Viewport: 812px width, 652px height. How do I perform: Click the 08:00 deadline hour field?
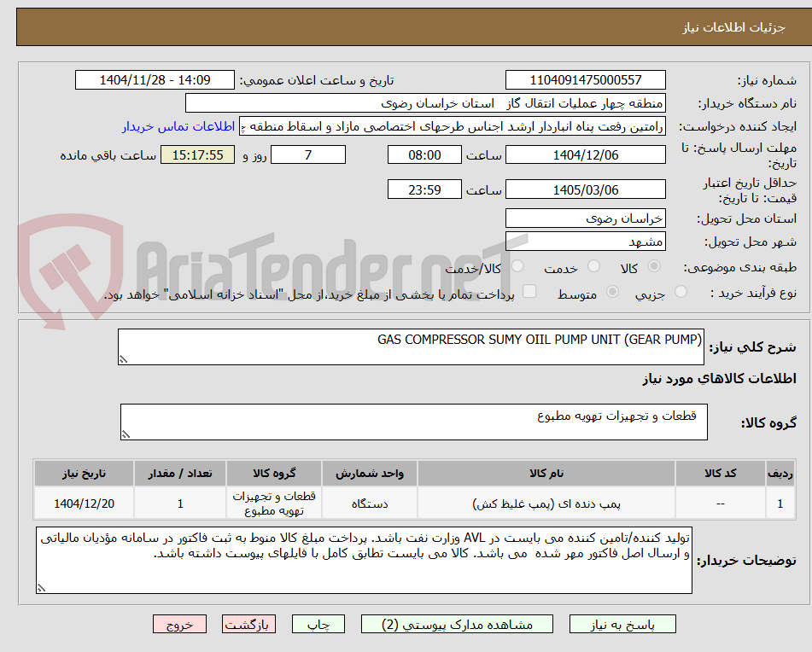pyautogui.click(x=424, y=154)
